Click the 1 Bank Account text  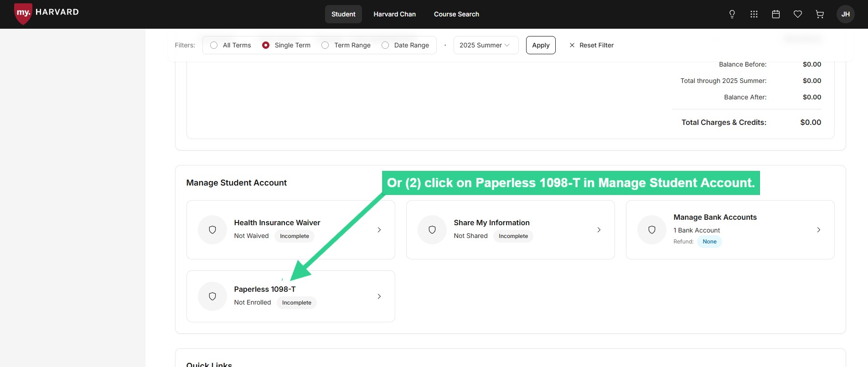tap(697, 230)
